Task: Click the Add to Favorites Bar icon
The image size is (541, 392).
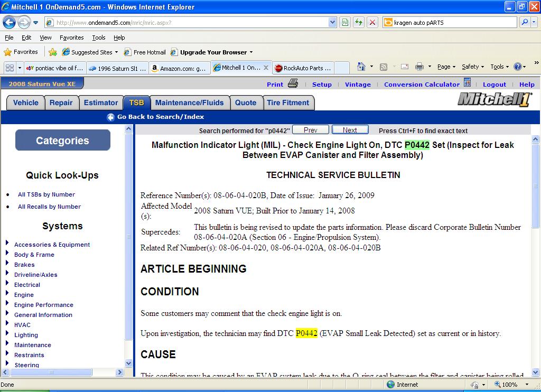Action: (53, 52)
